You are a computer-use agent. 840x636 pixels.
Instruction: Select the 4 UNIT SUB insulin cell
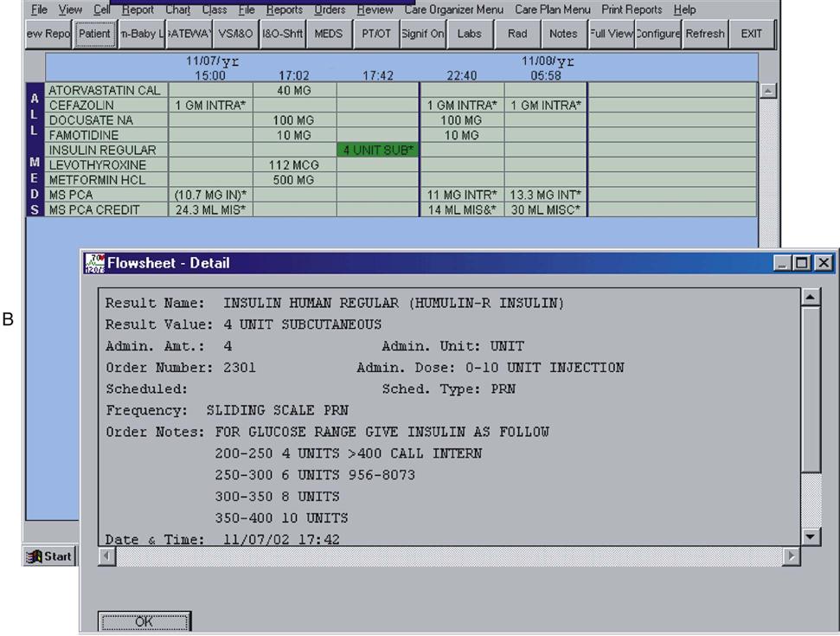pos(377,150)
